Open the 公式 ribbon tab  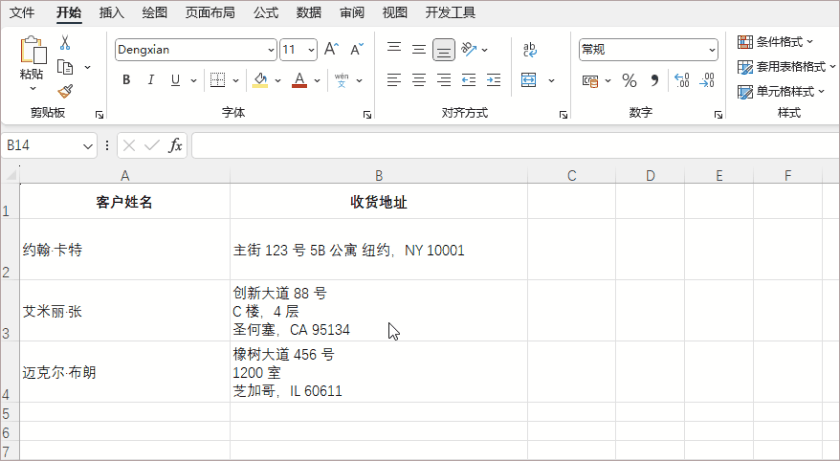click(x=266, y=13)
